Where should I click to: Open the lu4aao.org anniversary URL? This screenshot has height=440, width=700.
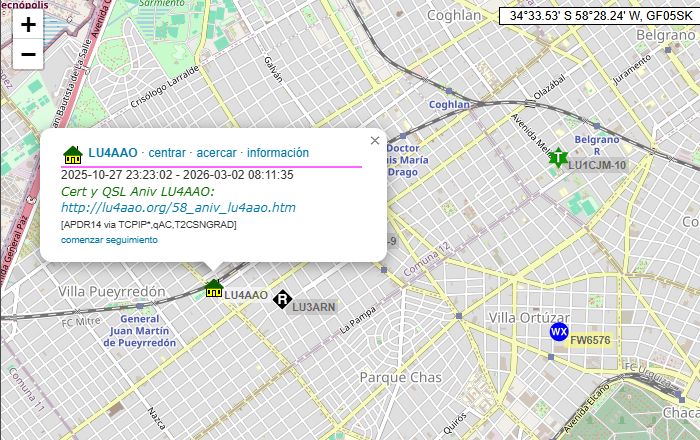click(178, 208)
